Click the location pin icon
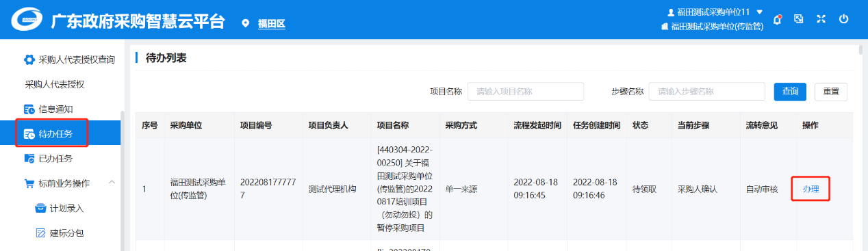The image size is (868, 251). (246, 24)
